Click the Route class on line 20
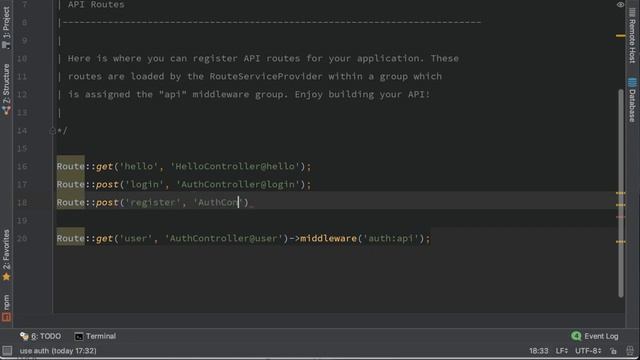The height and width of the screenshot is (360, 640). pos(71,238)
